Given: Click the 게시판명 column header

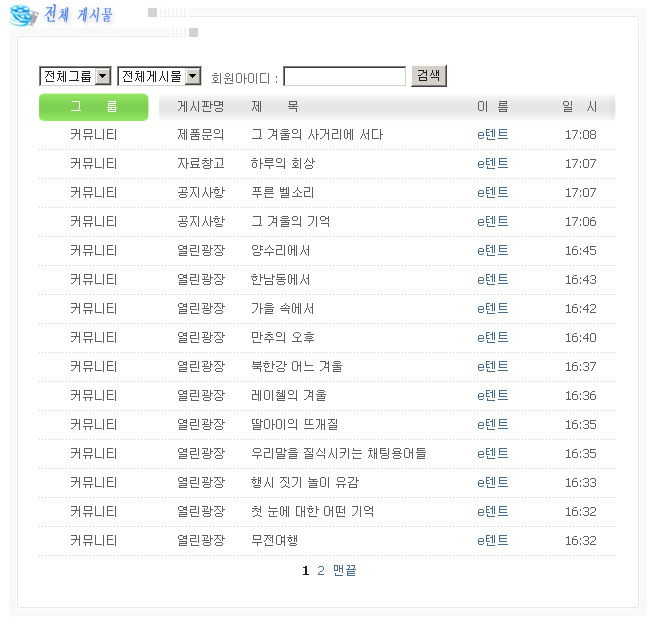Looking at the screenshot, I should coord(201,107).
